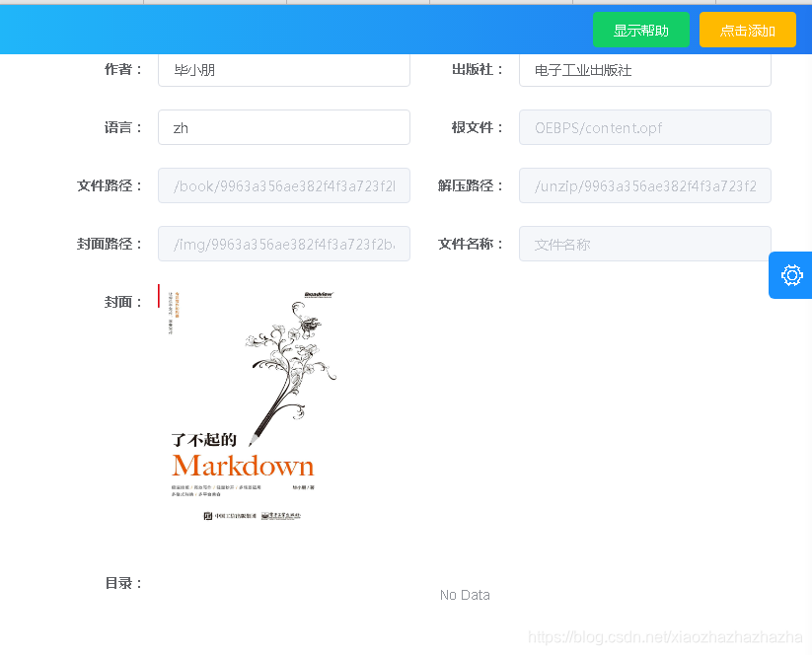The image size is (812, 655).
Task: Click the 文件名称 label
Action: (471, 244)
